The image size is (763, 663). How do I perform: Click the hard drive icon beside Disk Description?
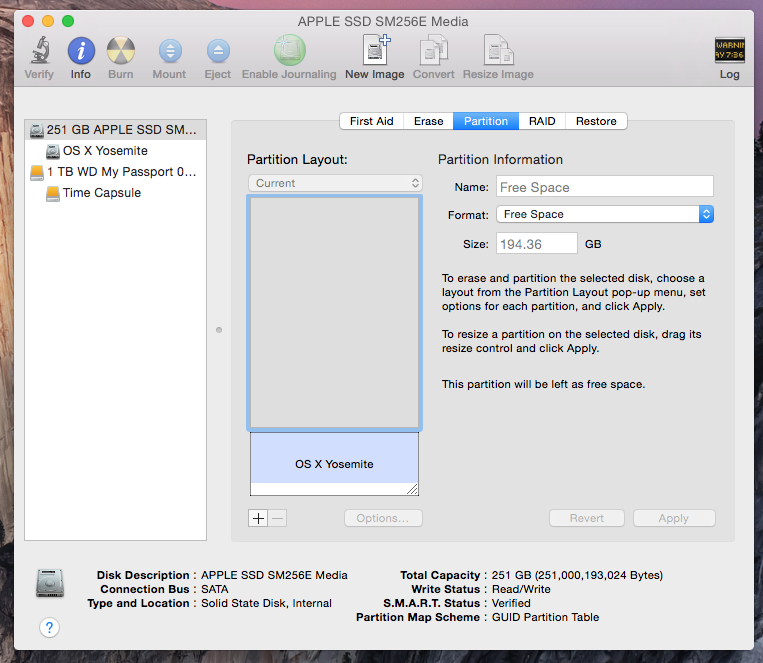click(x=50, y=583)
